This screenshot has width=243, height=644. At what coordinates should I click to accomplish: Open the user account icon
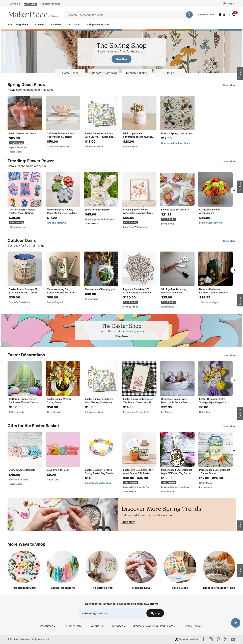220,15
